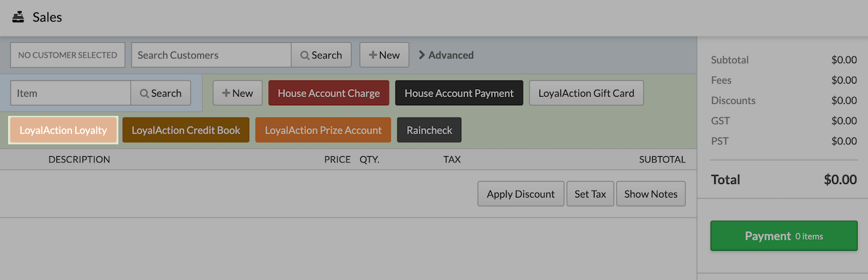Click the Apply Discount button
The width and height of the screenshot is (868, 280).
pos(521,194)
